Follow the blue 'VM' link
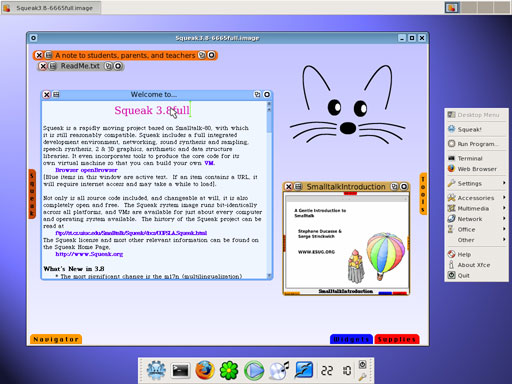512x384 pixels. point(209,163)
